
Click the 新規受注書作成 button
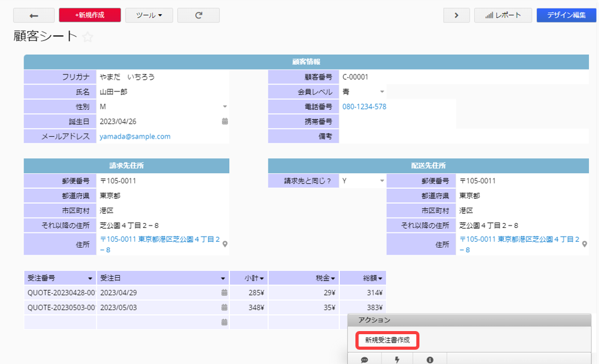[387, 340]
